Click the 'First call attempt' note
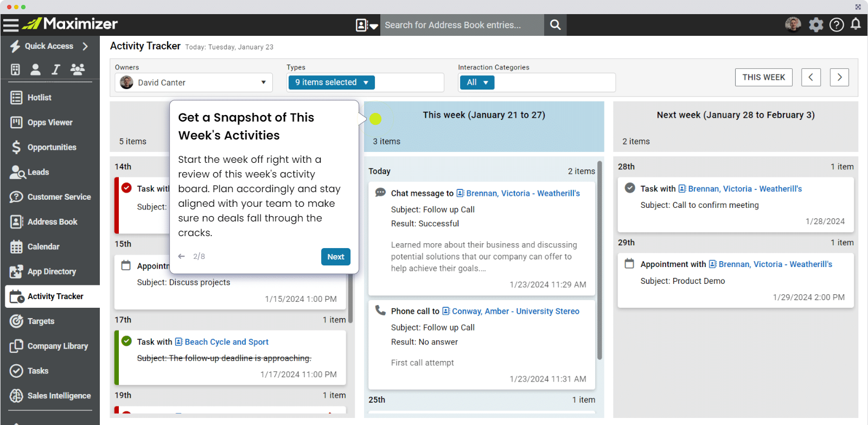Screen dimensions: 868x425 point(422,363)
